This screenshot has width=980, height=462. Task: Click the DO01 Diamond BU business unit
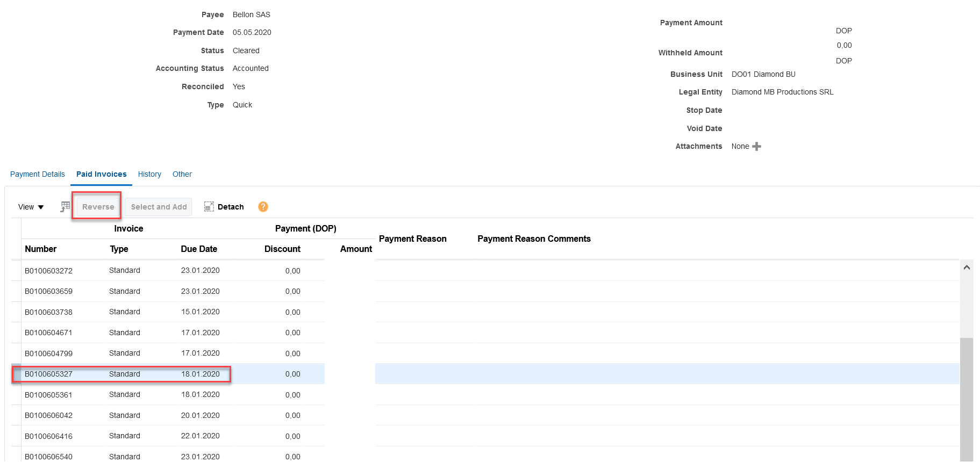tap(763, 74)
